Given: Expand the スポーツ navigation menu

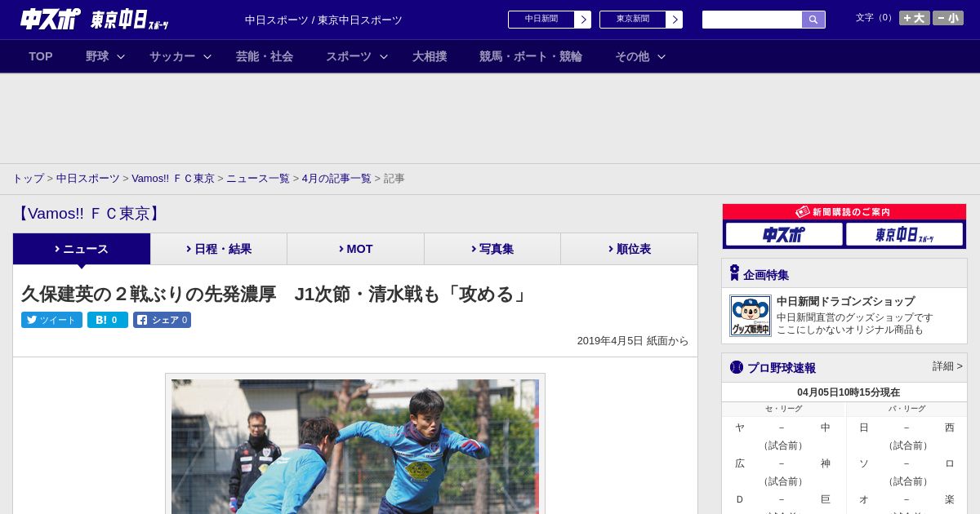Looking at the screenshot, I should [357, 56].
